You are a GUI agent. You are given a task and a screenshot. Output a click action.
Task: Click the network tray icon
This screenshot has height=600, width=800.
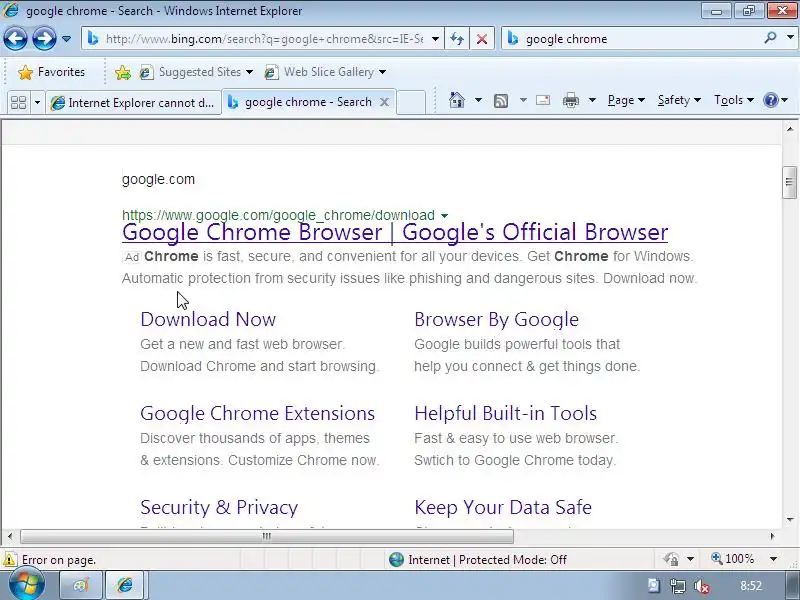tap(678, 586)
